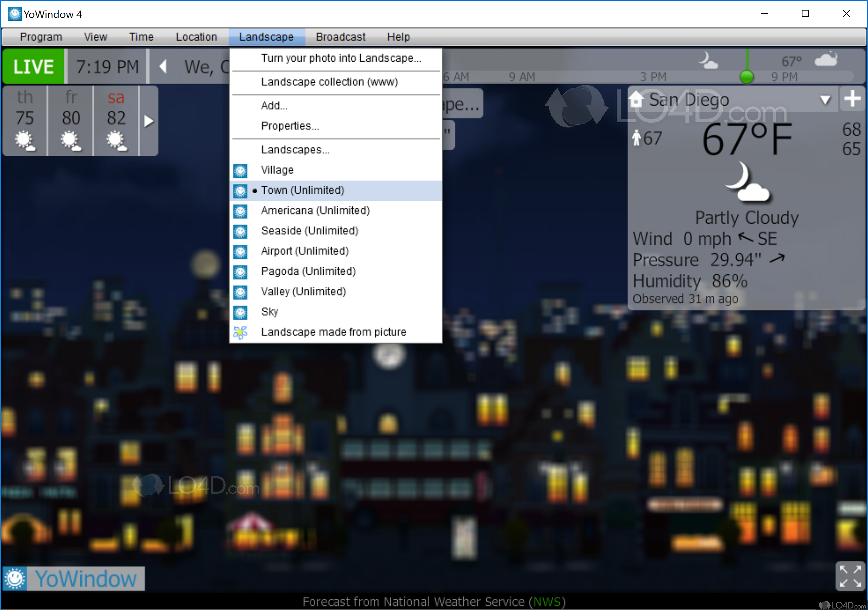Click the cloud icon by 67° on timeline
868x610 pixels.
826,59
